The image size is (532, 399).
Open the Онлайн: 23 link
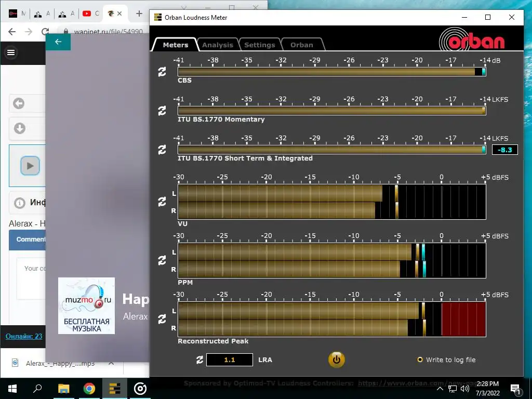[24, 336]
